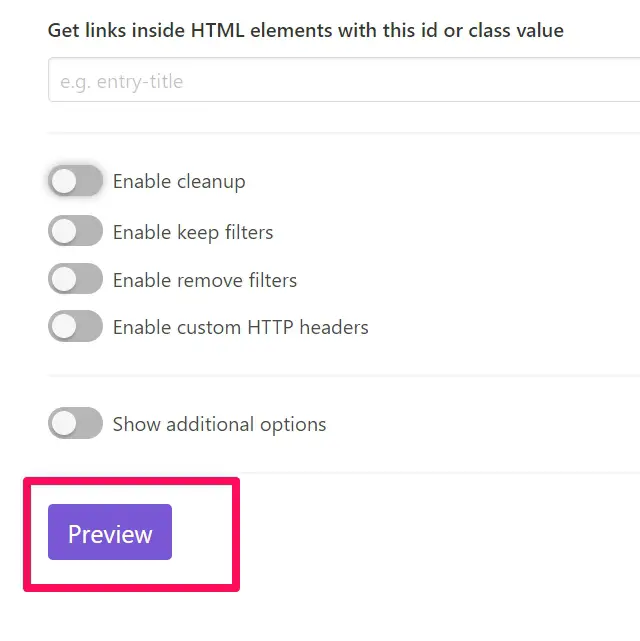
Task: Turn on the Enable keep filters switch
Action: tap(76, 231)
